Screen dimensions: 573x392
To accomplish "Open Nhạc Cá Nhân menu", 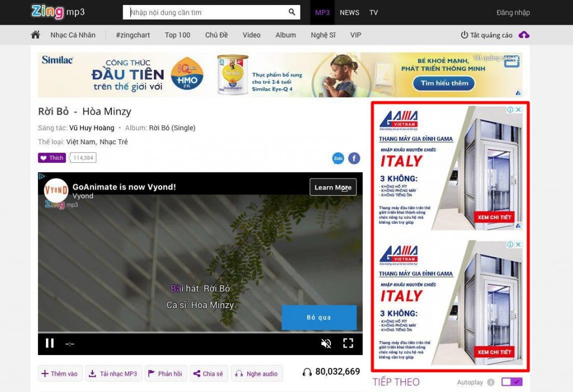I will (73, 35).
